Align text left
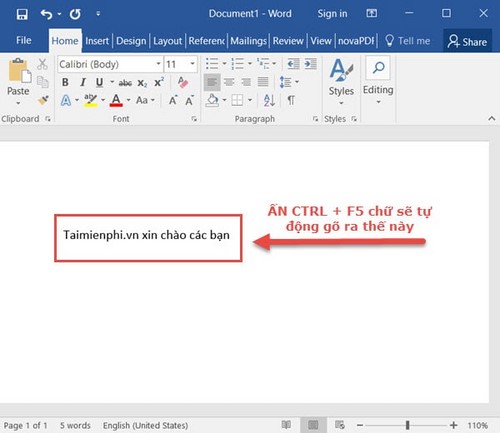 coord(212,82)
